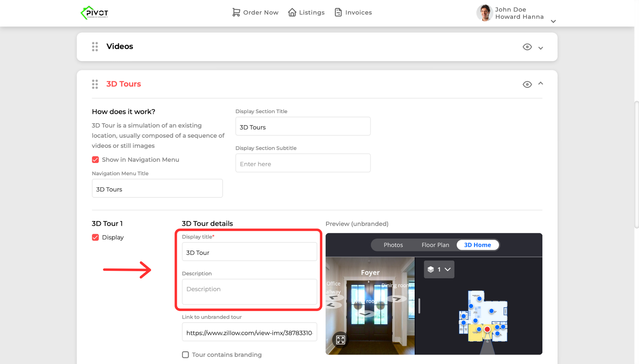Uncheck Show in Navigation Menu

[95, 160]
